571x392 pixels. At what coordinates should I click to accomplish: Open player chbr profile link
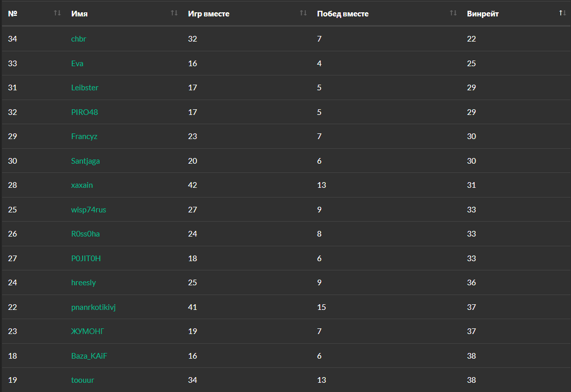[78, 39]
